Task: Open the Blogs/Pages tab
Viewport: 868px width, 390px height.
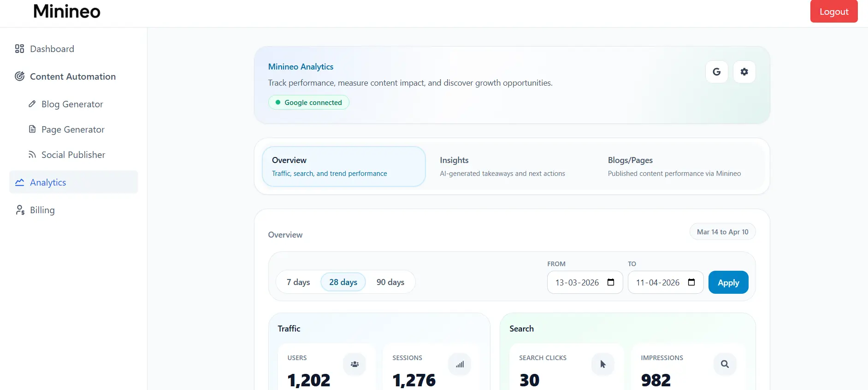Action: pyautogui.click(x=674, y=166)
